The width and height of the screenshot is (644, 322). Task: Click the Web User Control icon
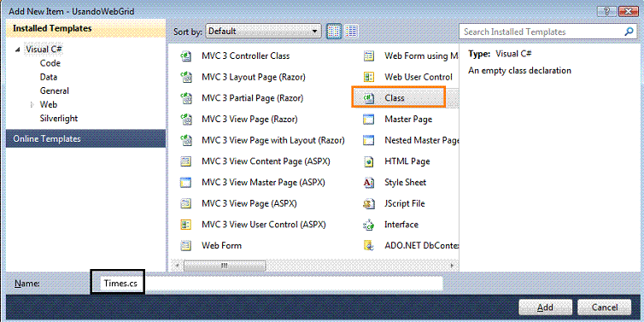click(x=369, y=77)
